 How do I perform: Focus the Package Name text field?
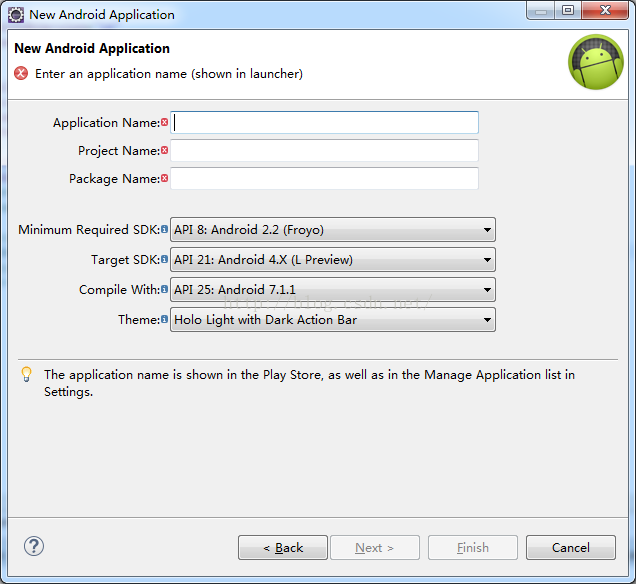coord(324,178)
